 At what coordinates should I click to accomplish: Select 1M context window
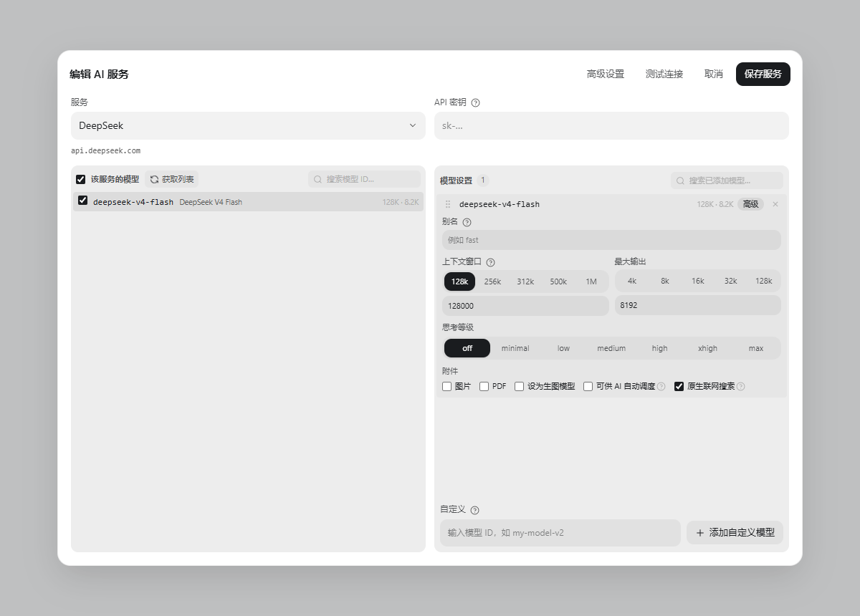[591, 281]
